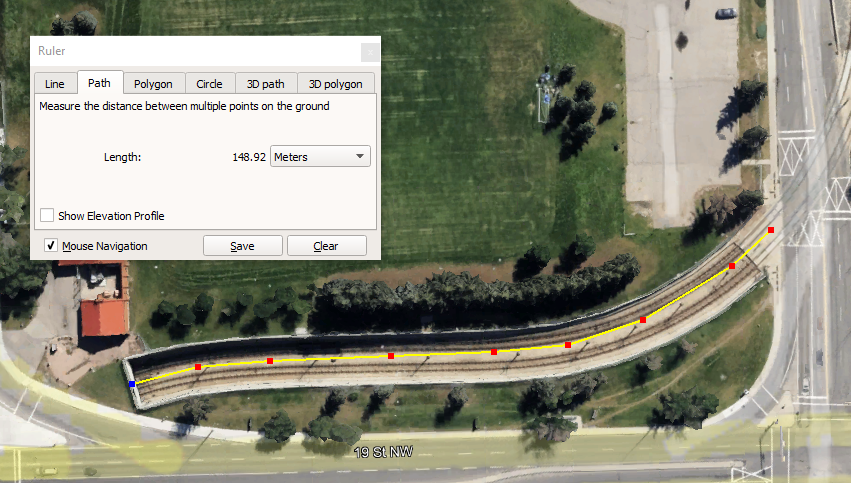
Task: Click the 19 St NW road label
Action: click(384, 452)
